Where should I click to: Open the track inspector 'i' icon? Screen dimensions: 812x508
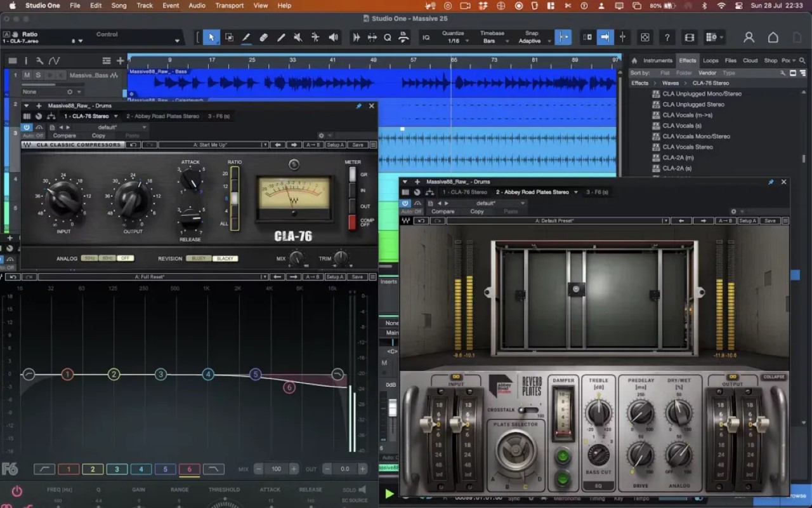tap(26, 61)
